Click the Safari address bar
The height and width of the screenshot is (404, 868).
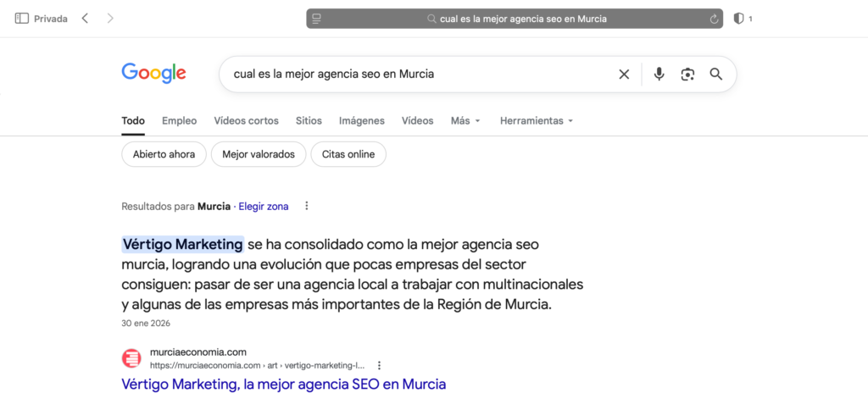pyautogui.click(x=515, y=19)
